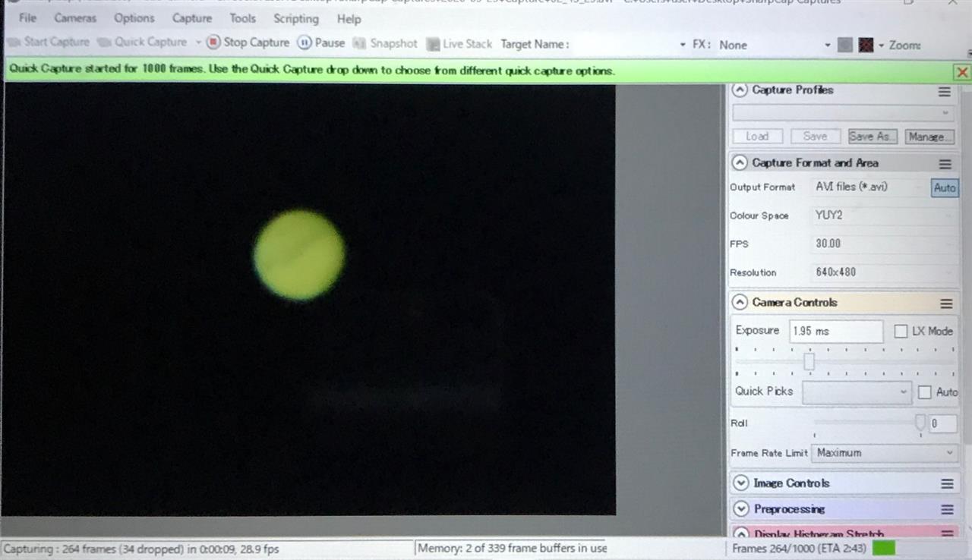Open the Target Name drop-down

[683, 45]
